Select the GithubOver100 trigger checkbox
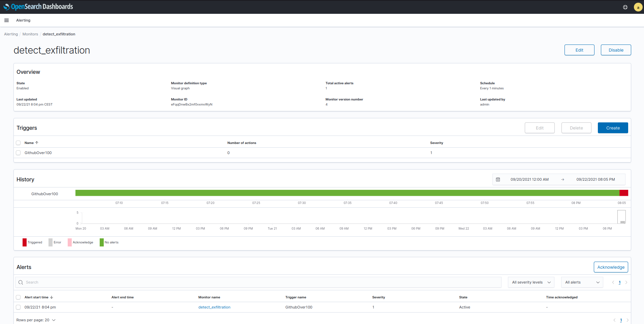Screen dimensions: 644x324 point(19,153)
